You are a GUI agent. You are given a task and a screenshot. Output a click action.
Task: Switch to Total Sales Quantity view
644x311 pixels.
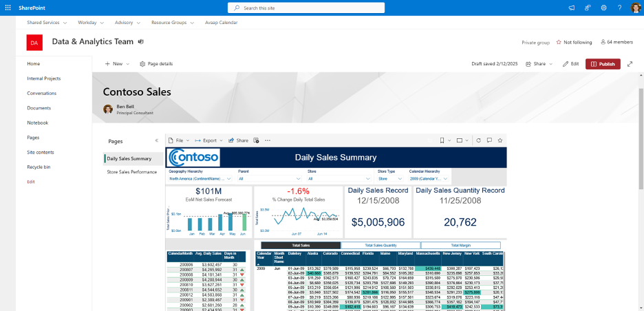pos(380,245)
